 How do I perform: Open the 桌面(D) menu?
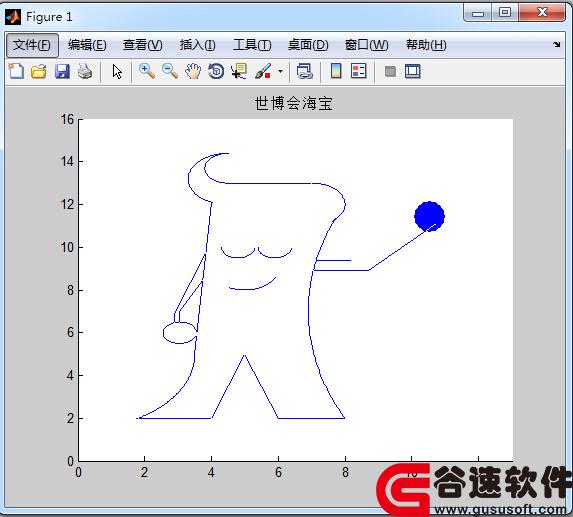click(308, 45)
